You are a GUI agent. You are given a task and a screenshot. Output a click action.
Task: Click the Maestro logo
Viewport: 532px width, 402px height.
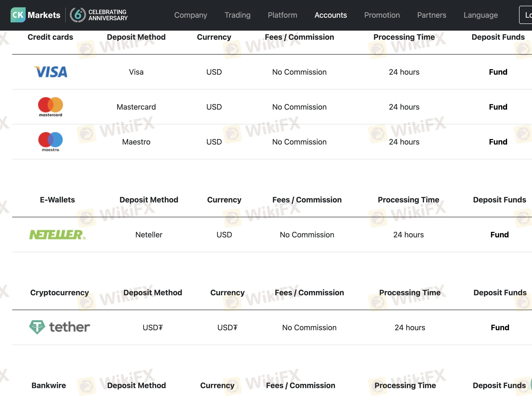click(51, 142)
